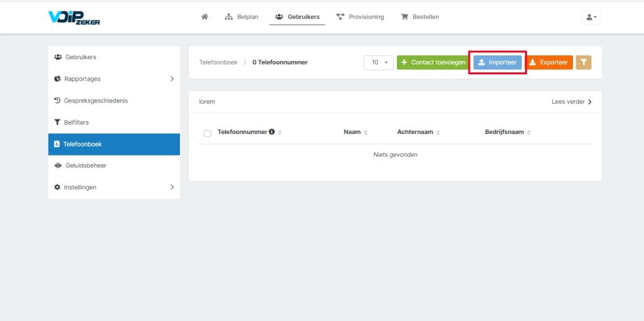This screenshot has height=321, width=644.
Task: Click the Telefoonboek address book icon
Action: click(x=57, y=144)
